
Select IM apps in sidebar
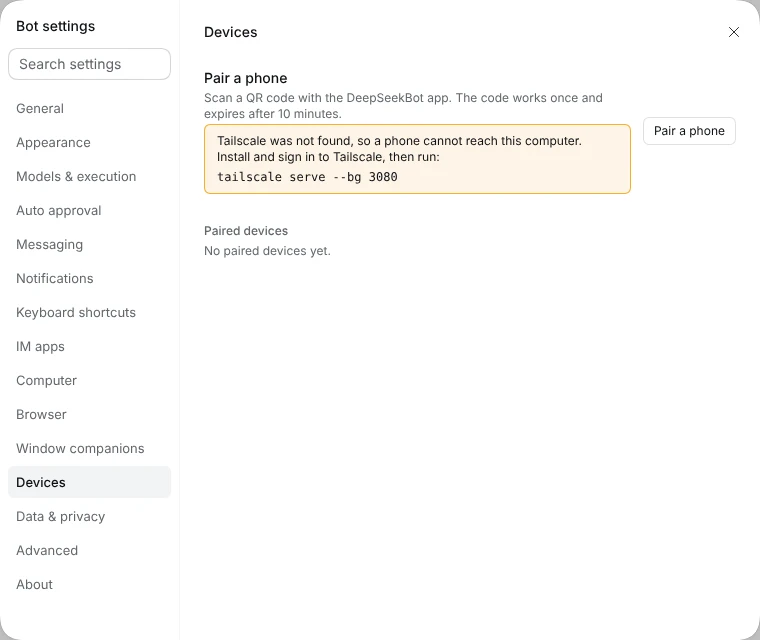coord(89,346)
